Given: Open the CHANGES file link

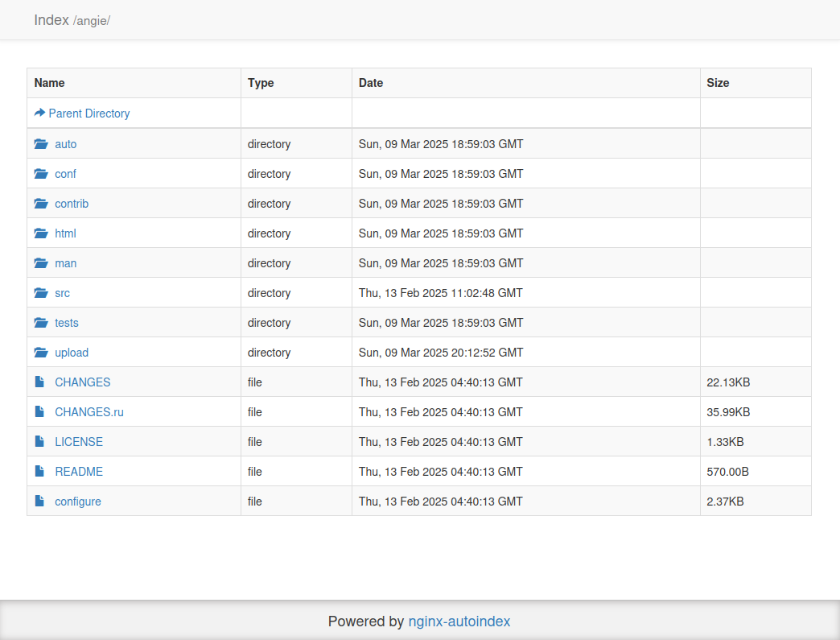Looking at the screenshot, I should pos(82,382).
